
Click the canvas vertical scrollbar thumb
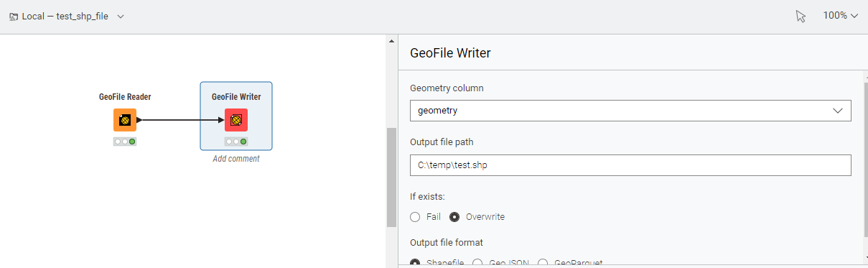click(391, 177)
